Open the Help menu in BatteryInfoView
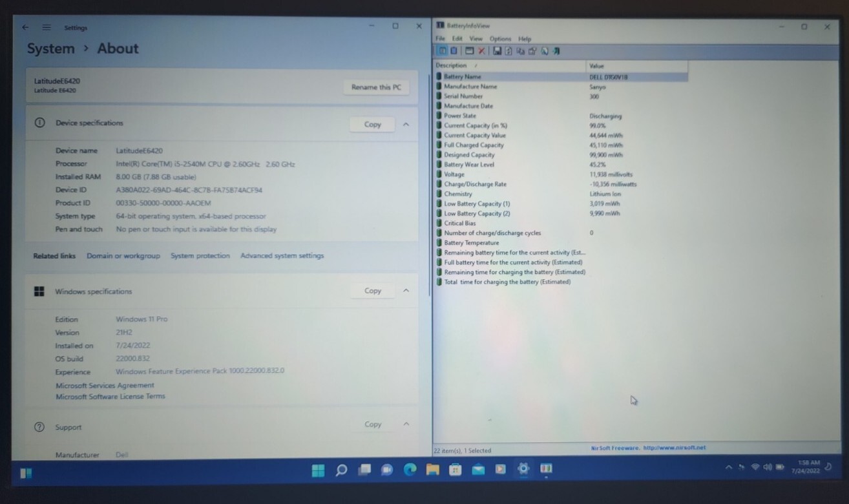 tap(525, 39)
